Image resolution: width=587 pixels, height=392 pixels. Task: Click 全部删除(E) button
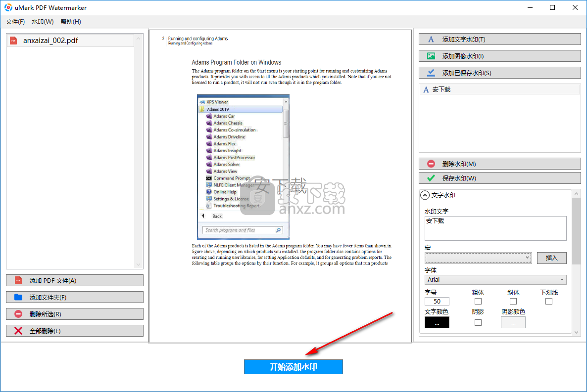[x=75, y=331]
